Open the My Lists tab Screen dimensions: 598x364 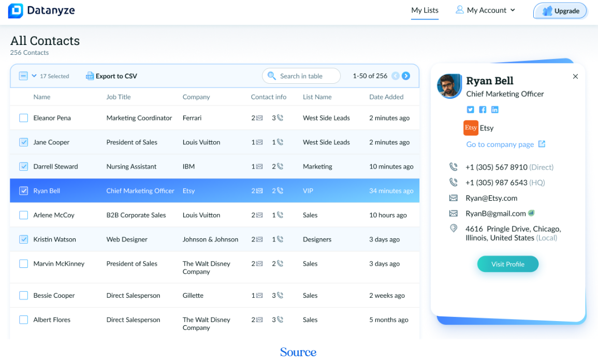tap(425, 10)
